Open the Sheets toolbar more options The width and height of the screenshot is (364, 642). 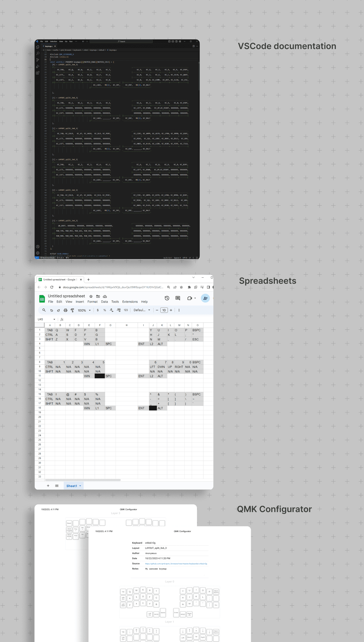(179, 310)
